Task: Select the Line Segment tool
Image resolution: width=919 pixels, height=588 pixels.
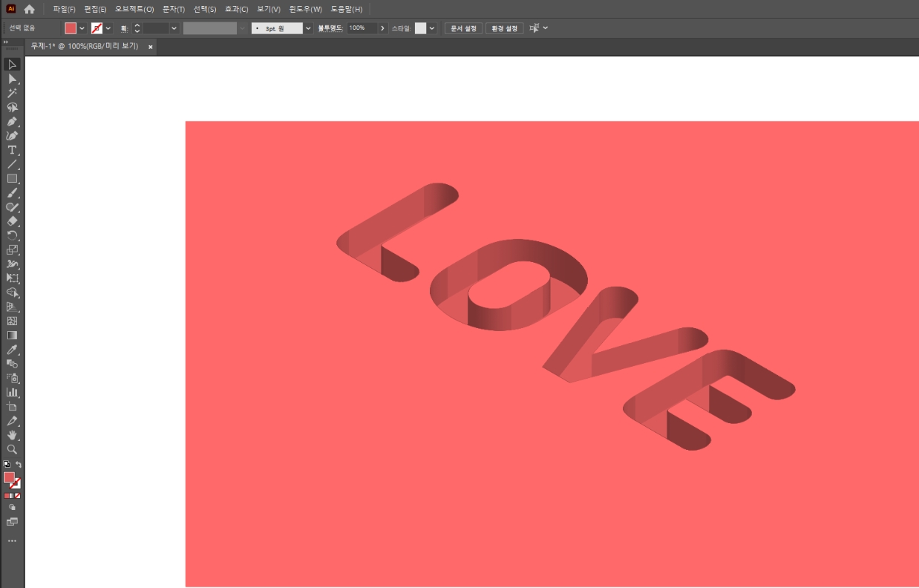Action: [12, 164]
